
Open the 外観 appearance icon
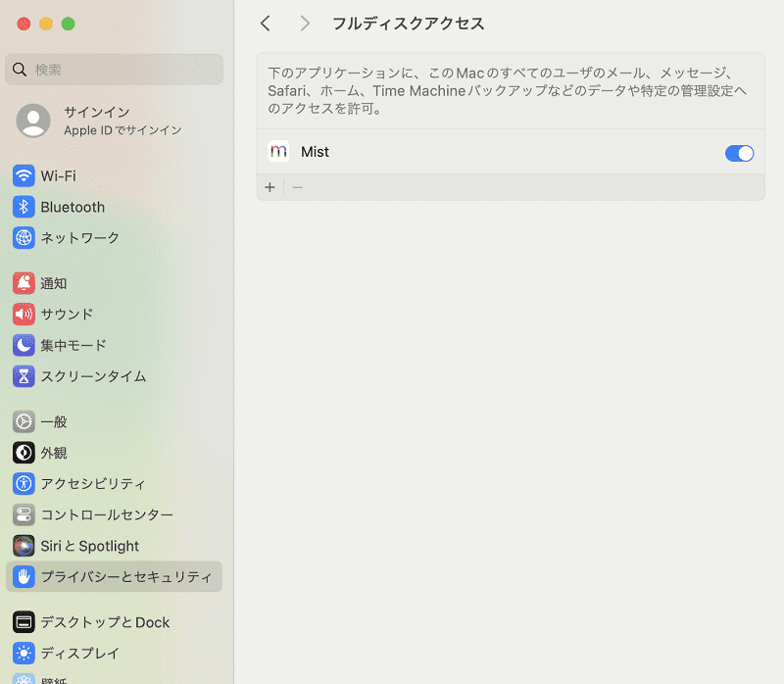24,453
